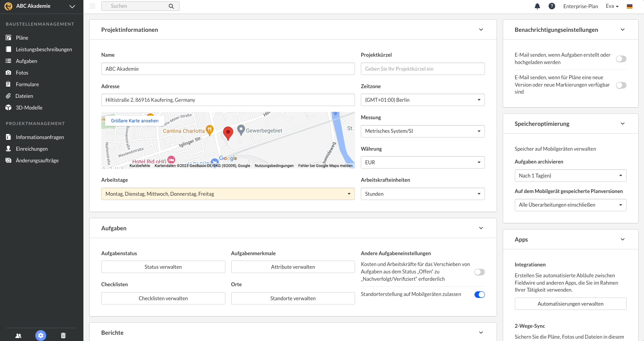The height and width of the screenshot is (341, 644).
Task: Click the Adresse input field
Action: click(x=228, y=100)
